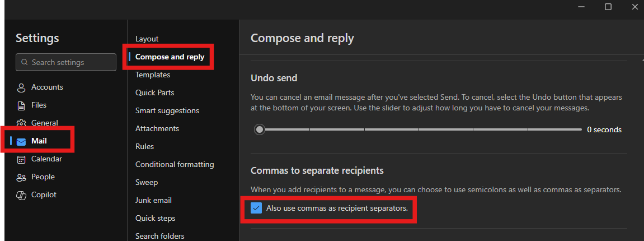Open the Calendar icon in sidebar

pos(21,159)
